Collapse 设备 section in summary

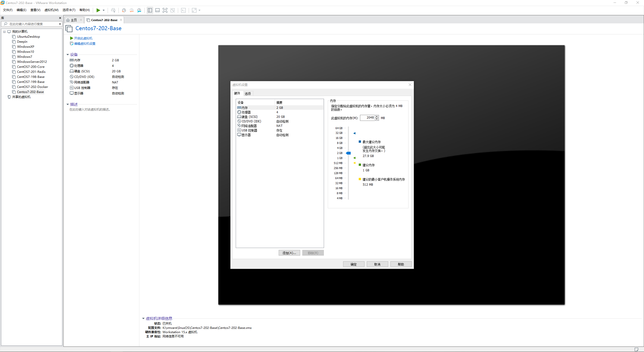(68, 55)
